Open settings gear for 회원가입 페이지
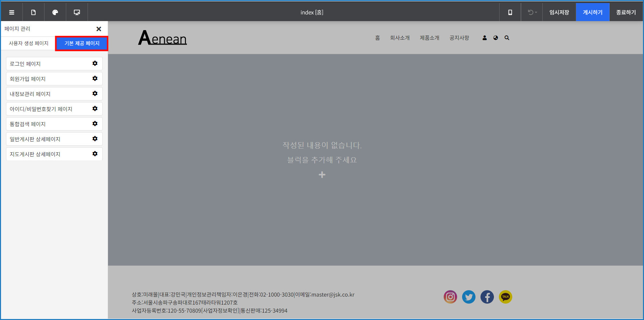Screen dimensions: 644x320 [95, 79]
